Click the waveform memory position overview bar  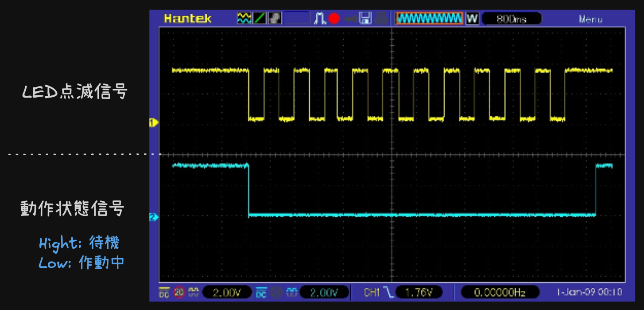click(429, 18)
